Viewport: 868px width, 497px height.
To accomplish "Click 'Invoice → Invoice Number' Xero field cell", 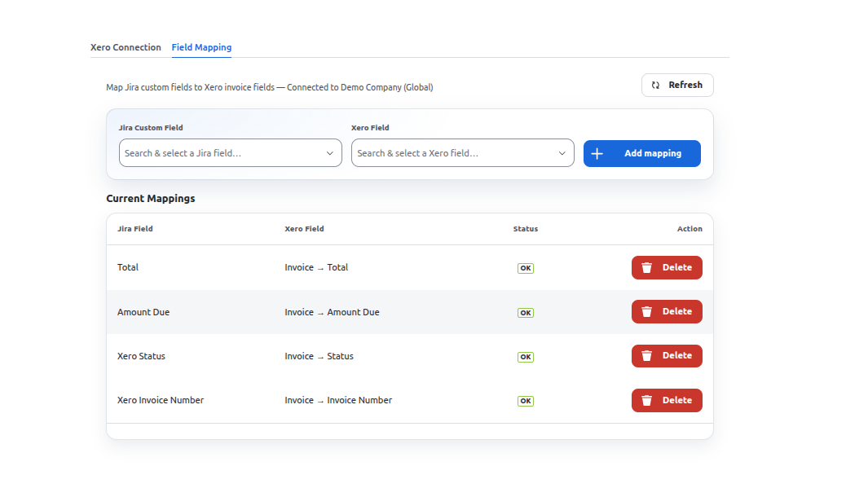I will coord(338,400).
